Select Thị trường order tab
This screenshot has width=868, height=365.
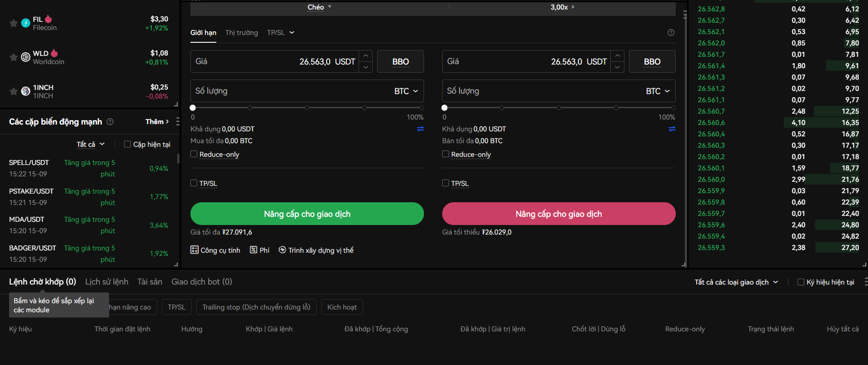[241, 33]
